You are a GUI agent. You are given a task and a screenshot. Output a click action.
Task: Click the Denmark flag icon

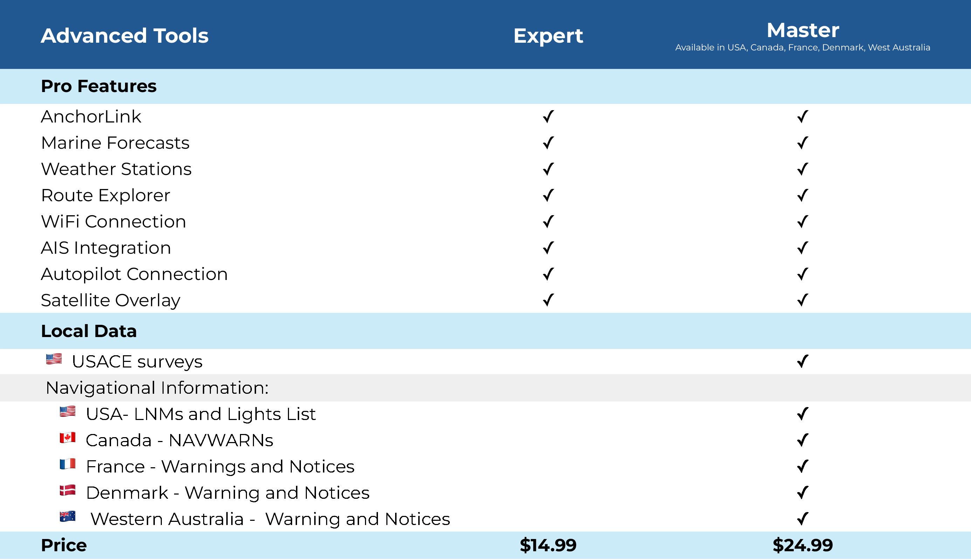(x=67, y=490)
